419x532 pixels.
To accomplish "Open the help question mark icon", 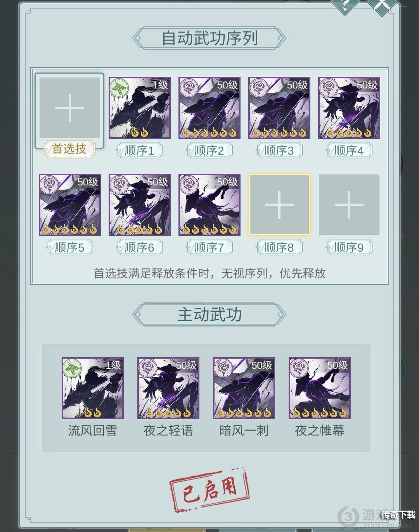I will 345,5.
